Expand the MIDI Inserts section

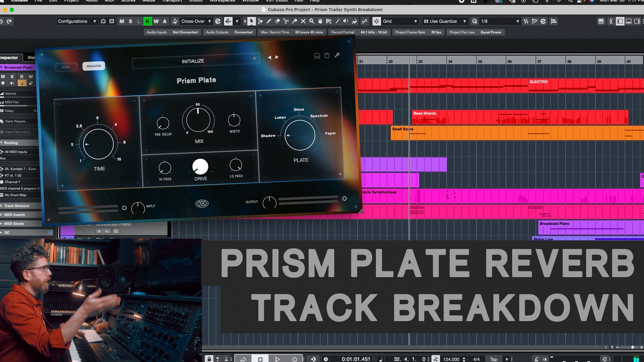[15, 215]
